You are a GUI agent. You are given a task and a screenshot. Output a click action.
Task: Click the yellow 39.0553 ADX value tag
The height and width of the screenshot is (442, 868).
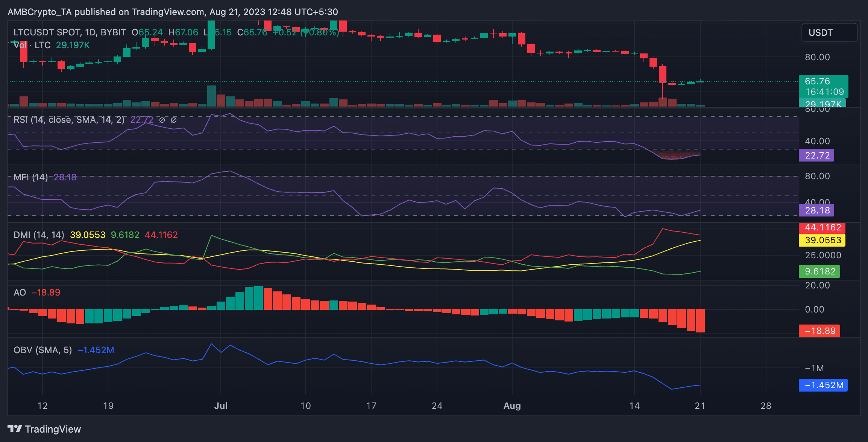[x=822, y=240]
